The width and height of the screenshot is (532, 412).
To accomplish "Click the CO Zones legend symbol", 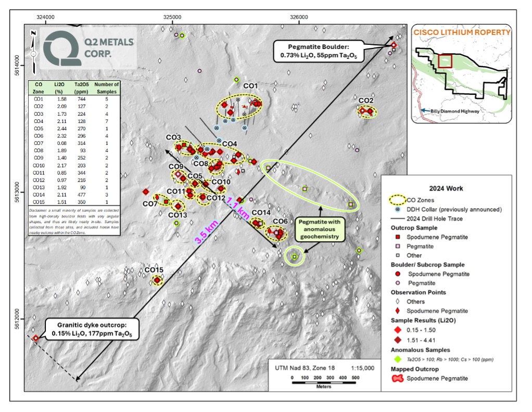I will (397, 200).
